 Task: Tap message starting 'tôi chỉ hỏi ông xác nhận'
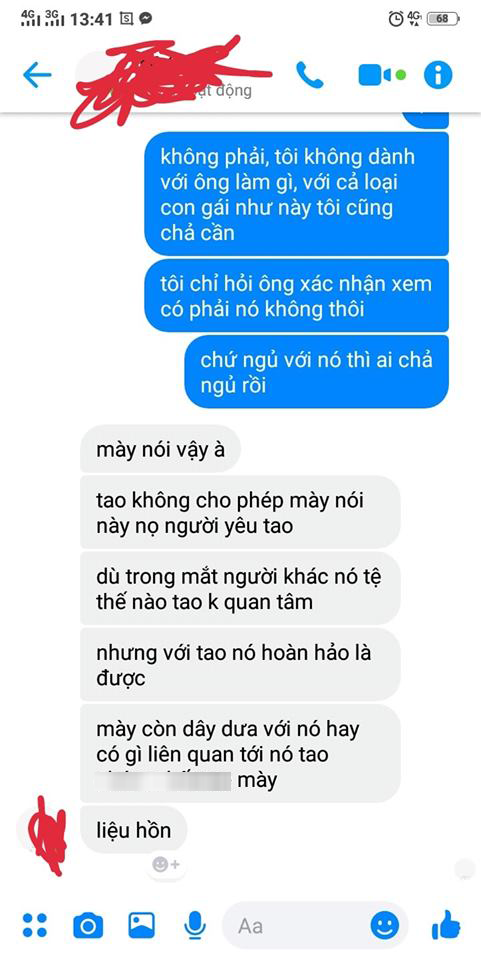[x=296, y=296]
